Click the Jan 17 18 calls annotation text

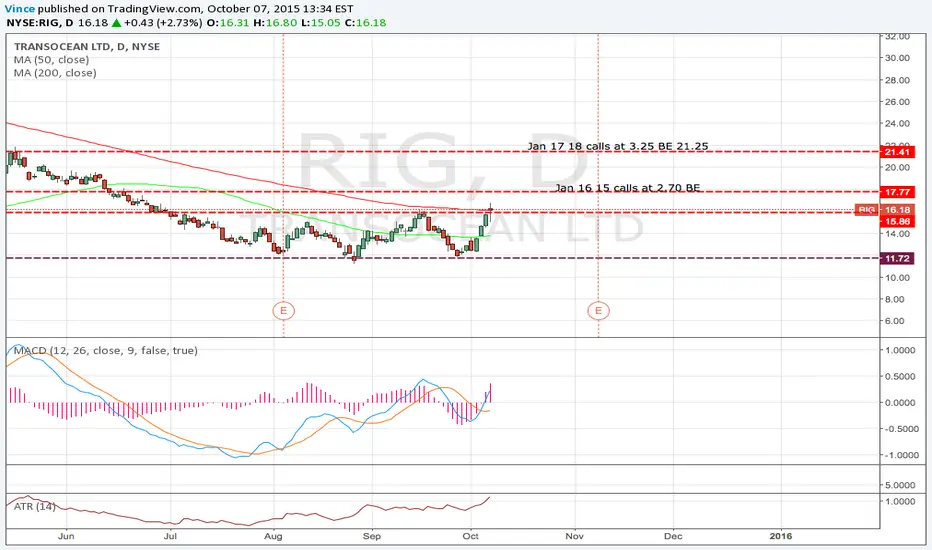click(x=618, y=146)
